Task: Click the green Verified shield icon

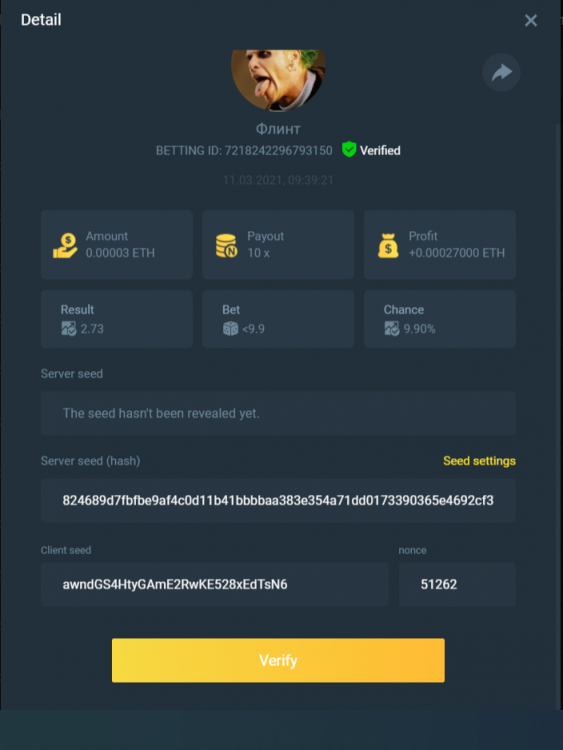Action: [x=349, y=150]
